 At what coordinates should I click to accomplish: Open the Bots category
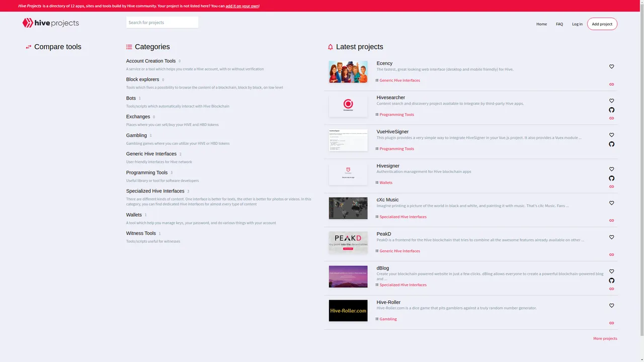pyautogui.click(x=131, y=98)
